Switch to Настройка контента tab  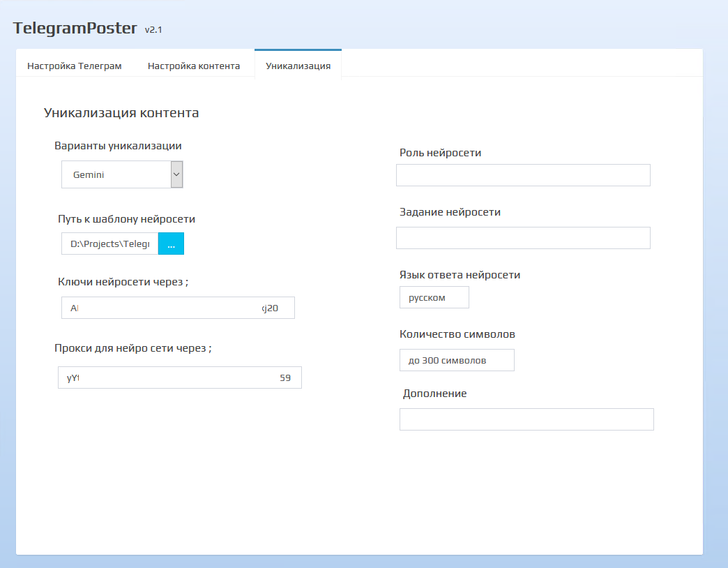[x=194, y=66]
